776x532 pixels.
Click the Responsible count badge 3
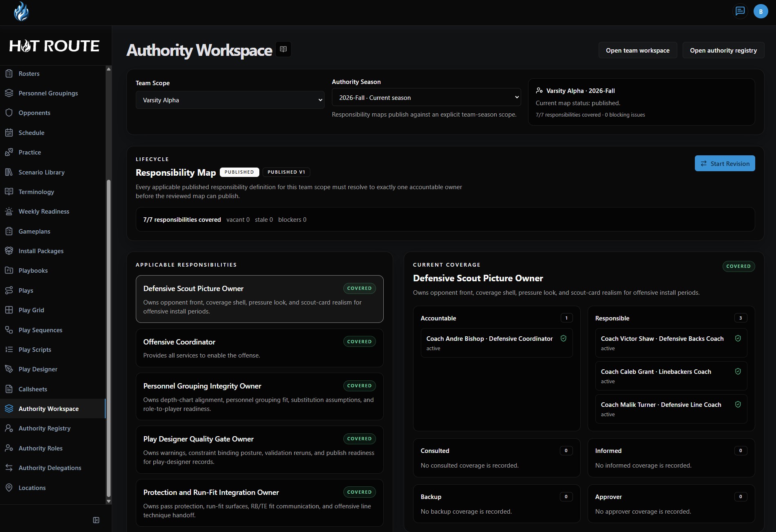tap(741, 318)
